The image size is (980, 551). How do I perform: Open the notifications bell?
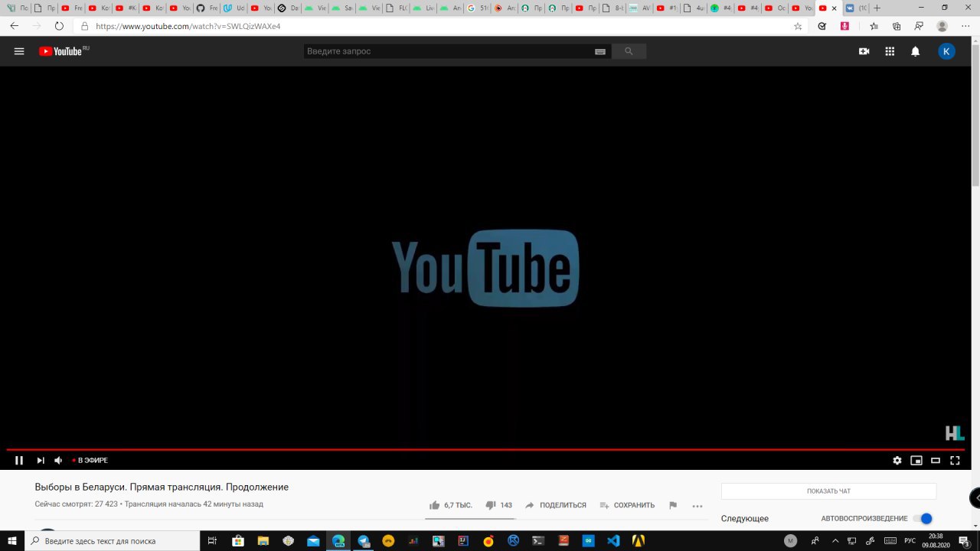(915, 51)
